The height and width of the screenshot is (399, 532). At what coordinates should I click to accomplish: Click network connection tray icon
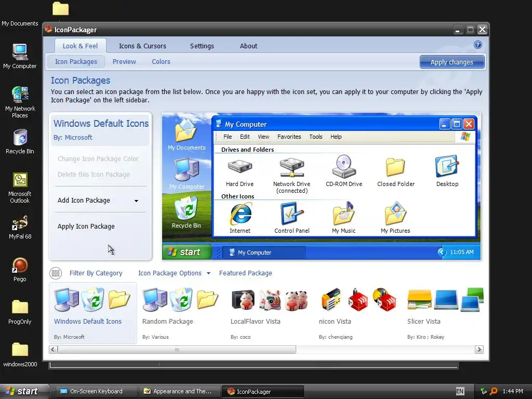click(x=484, y=391)
